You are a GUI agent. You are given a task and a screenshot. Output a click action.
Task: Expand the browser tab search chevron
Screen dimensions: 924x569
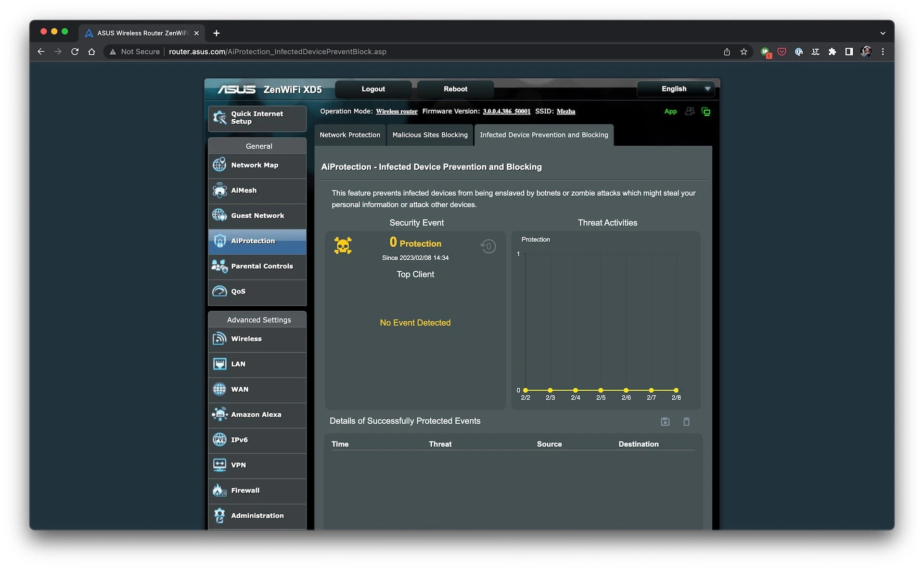(x=883, y=33)
